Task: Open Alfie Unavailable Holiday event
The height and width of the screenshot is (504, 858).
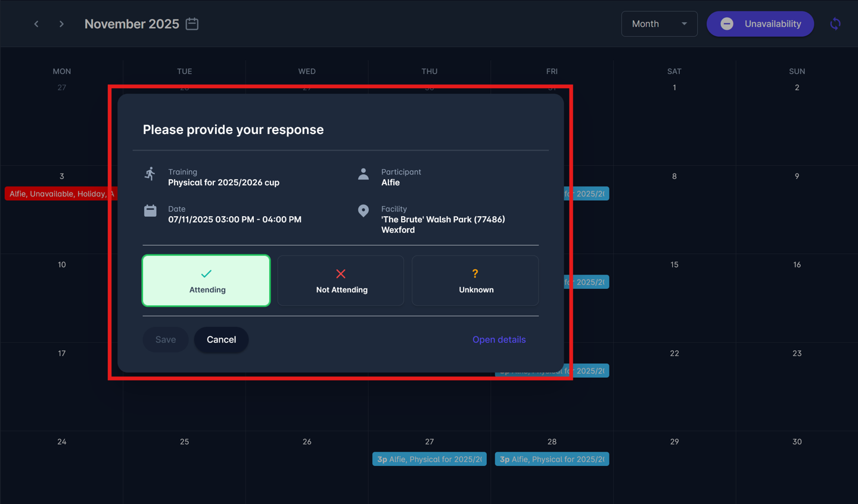Action: (x=60, y=194)
